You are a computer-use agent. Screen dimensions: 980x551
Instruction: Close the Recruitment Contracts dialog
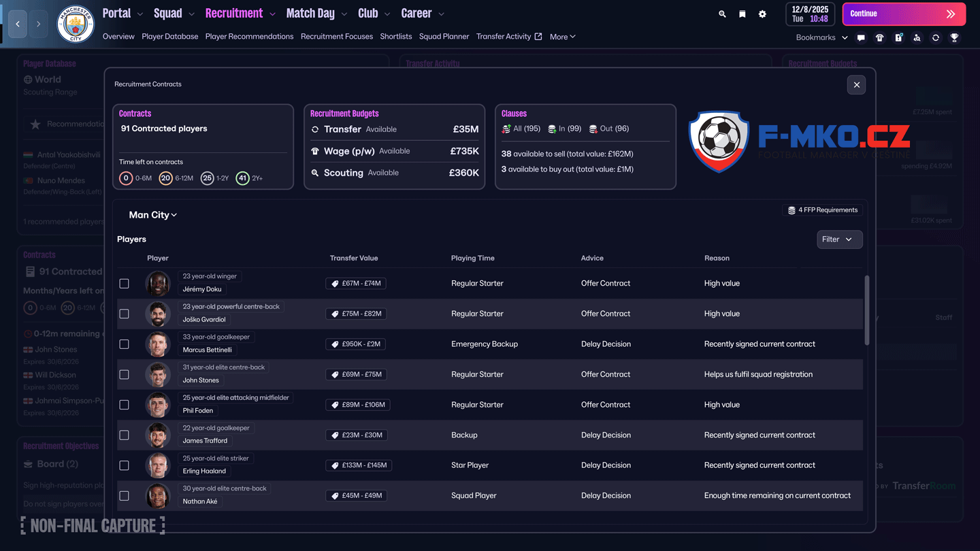coord(856,85)
